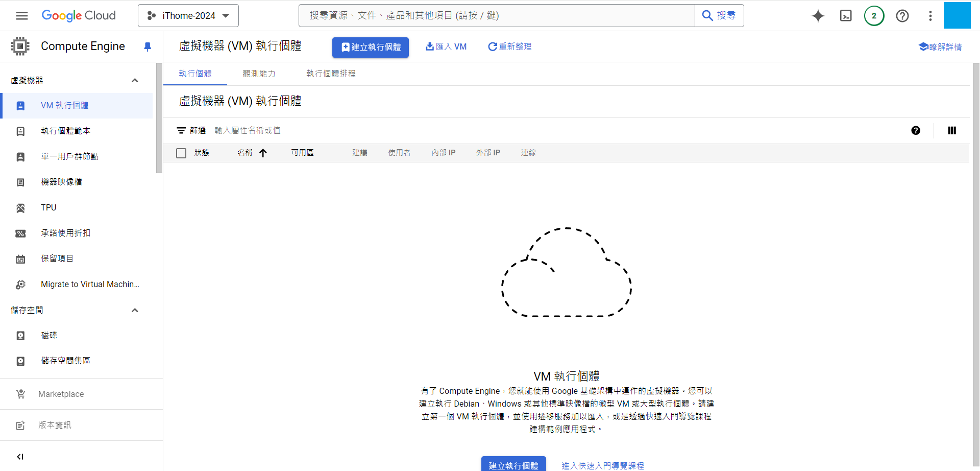The image size is (980, 471).
Task: Click the 可用區 column header
Action: pos(302,153)
